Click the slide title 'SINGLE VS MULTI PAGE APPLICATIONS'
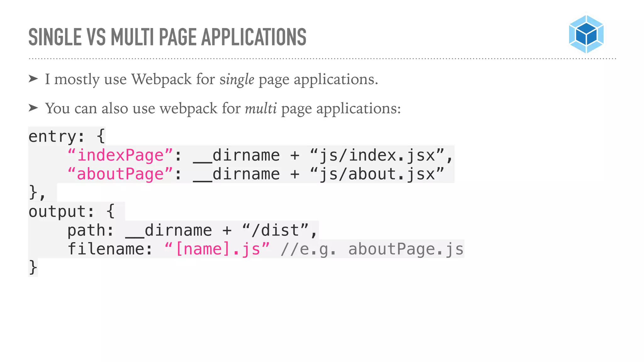Screen dimensions: 644x362 pos(167,37)
